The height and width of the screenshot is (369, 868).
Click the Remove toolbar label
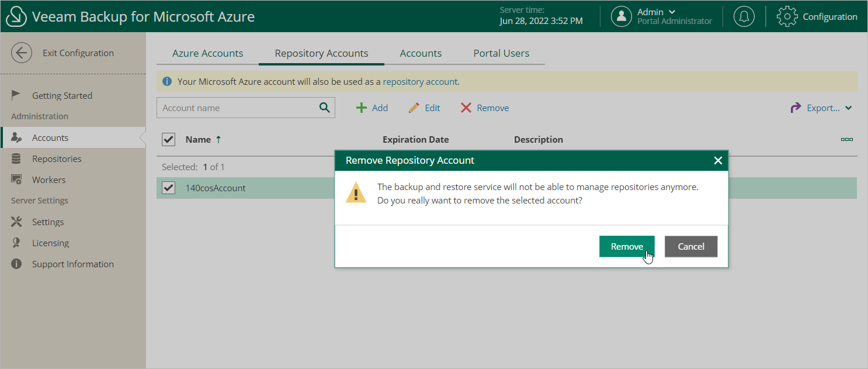pyautogui.click(x=493, y=108)
